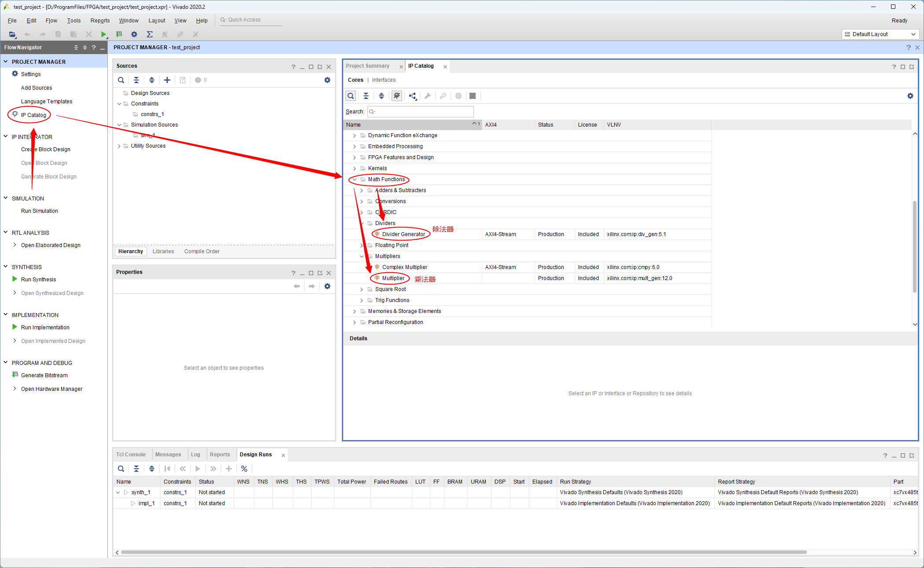Open the IP Catalog settings gear
Viewport: 924px width, 568px height.
tap(910, 96)
